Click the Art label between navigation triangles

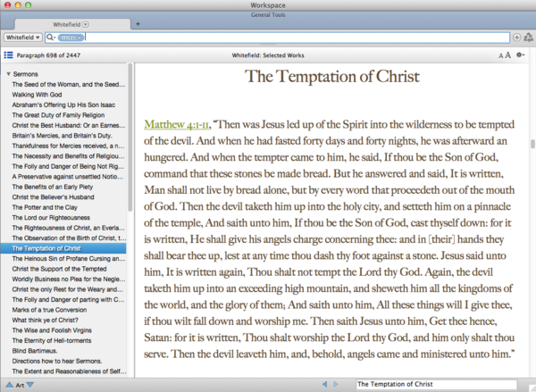[20, 385]
